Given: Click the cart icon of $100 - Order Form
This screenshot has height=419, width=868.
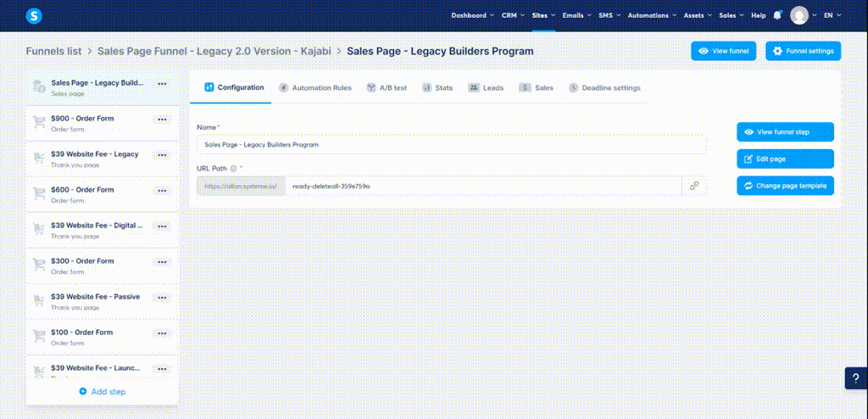Looking at the screenshot, I should point(39,336).
